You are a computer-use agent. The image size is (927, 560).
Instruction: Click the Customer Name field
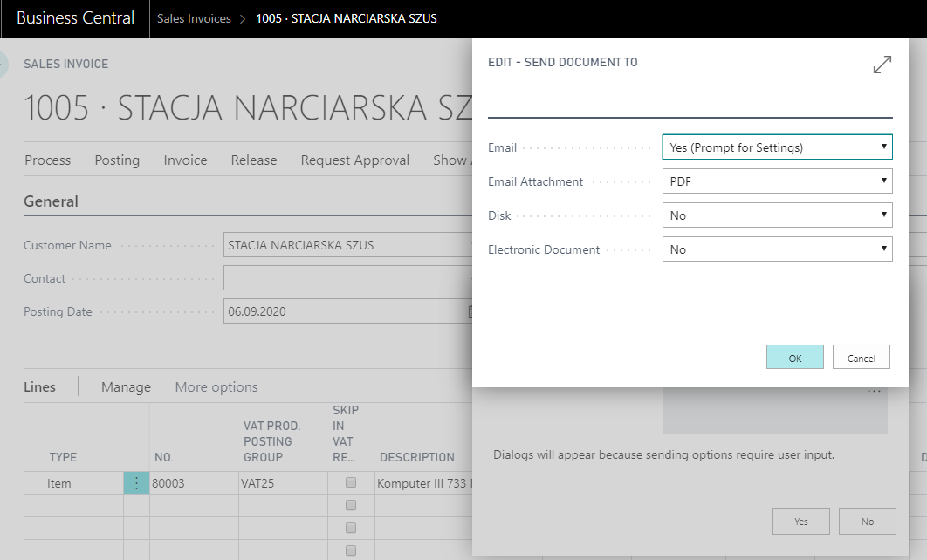click(347, 244)
